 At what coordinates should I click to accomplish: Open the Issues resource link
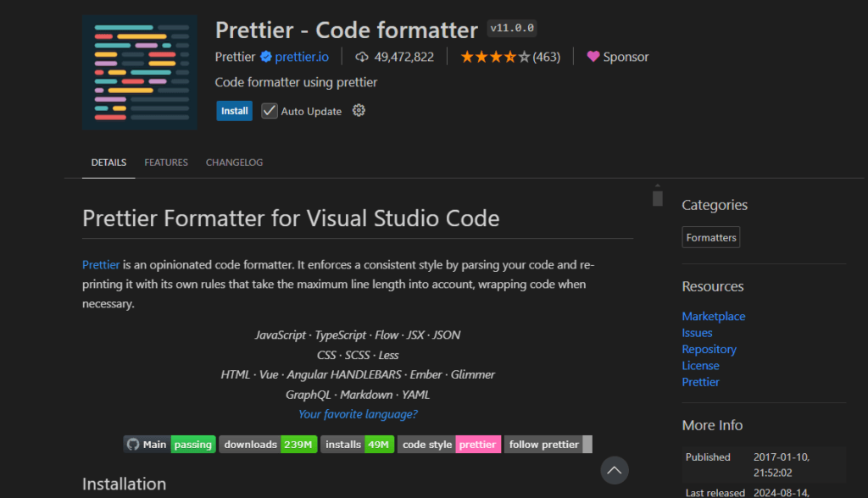(697, 333)
